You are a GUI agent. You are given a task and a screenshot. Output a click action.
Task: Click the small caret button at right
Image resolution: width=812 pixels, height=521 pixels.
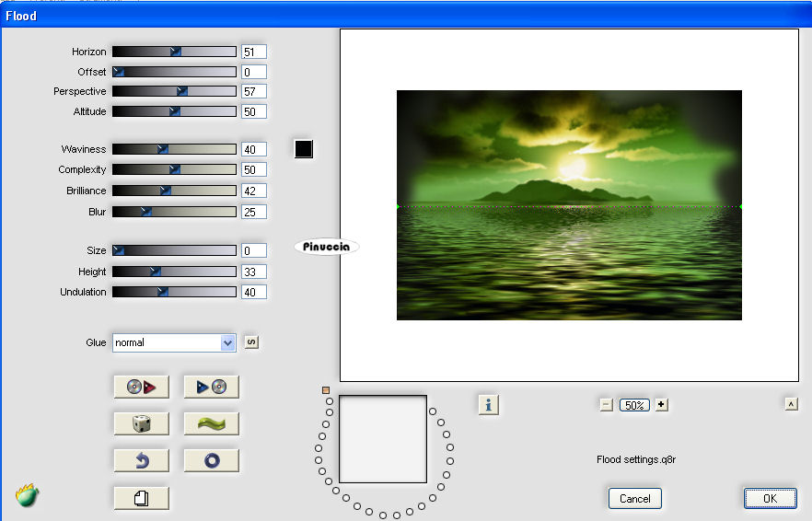tap(792, 404)
